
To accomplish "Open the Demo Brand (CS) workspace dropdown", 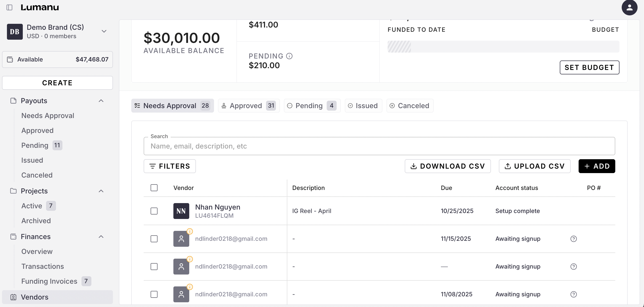I will (x=104, y=31).
